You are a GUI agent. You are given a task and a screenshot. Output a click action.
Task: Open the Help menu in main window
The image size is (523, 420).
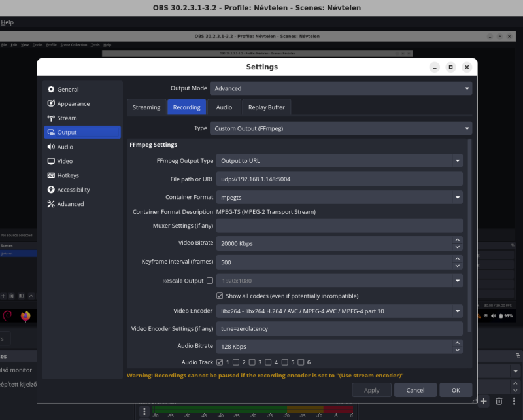(7, 22)
